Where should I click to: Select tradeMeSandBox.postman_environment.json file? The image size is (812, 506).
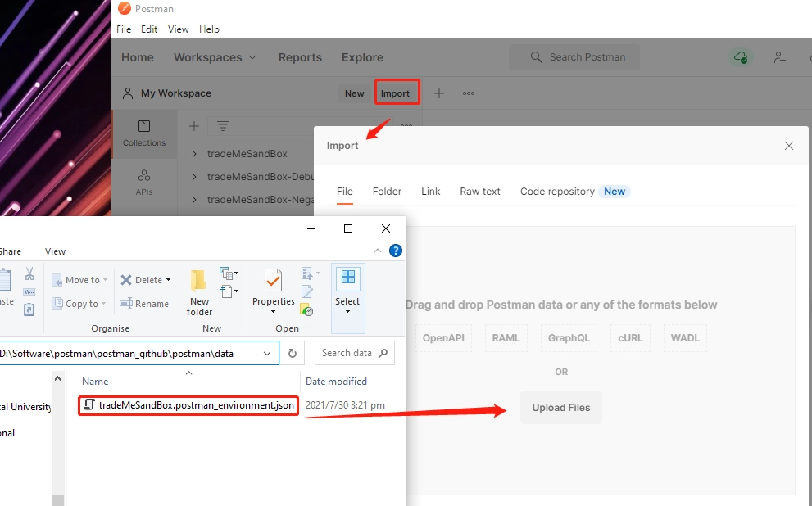(189, 405)
